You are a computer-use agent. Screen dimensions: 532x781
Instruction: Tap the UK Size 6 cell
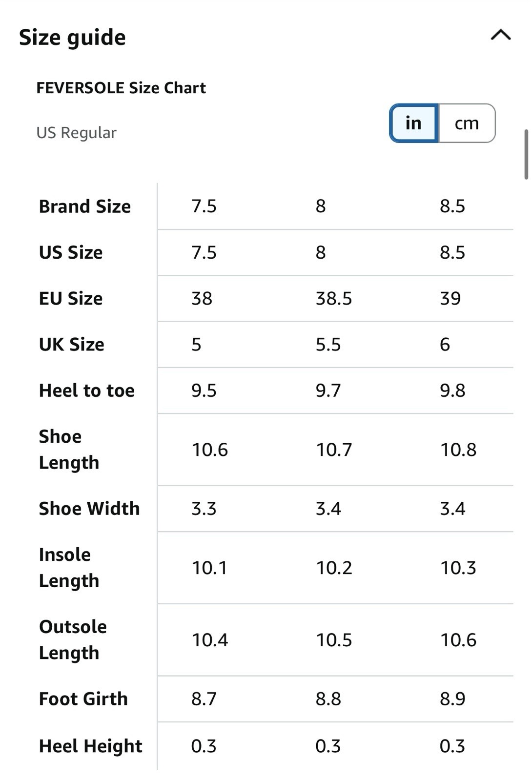tap(445, 345)
